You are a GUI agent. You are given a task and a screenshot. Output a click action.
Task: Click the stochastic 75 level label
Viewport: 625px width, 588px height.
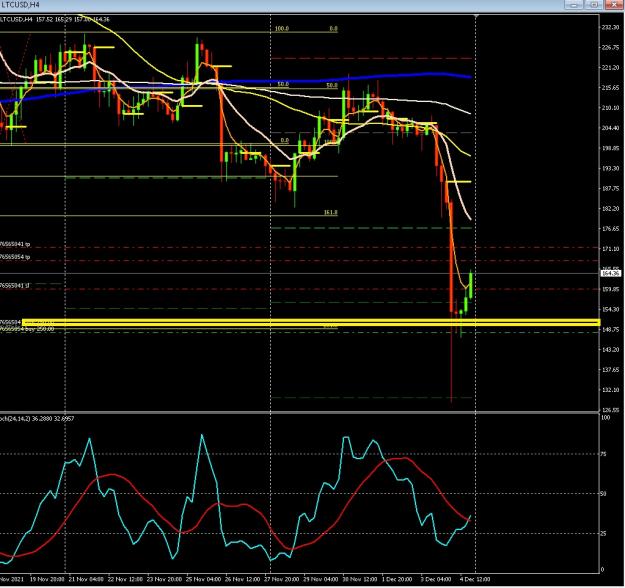[604, 454]
